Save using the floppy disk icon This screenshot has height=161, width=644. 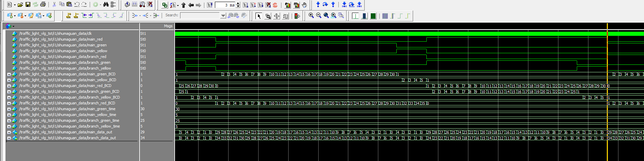click(x=28, y=4)
